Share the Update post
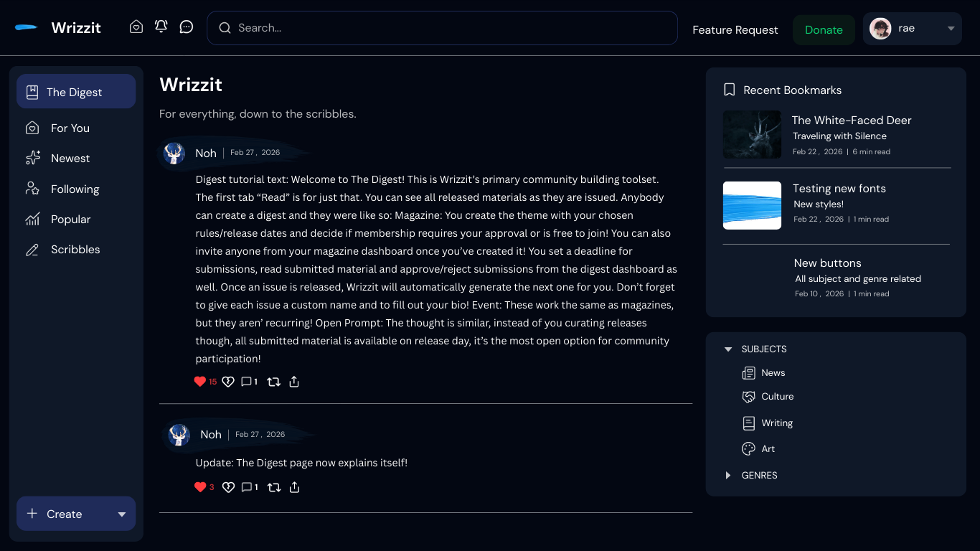 294,487
